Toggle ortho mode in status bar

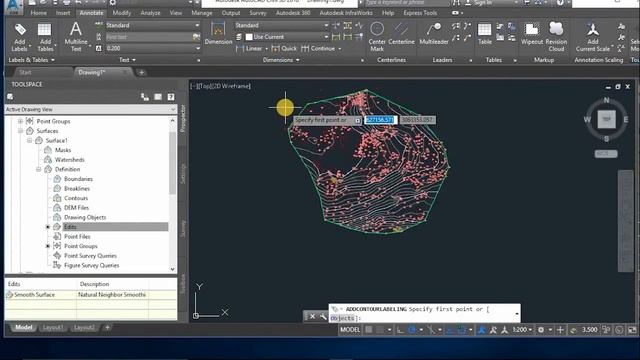pos(400,330)
